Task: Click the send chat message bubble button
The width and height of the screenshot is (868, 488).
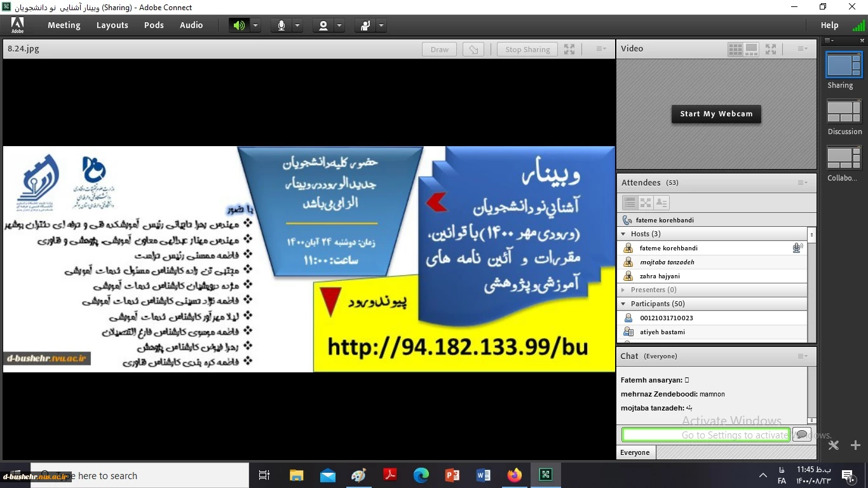Action: coord(801,435)
